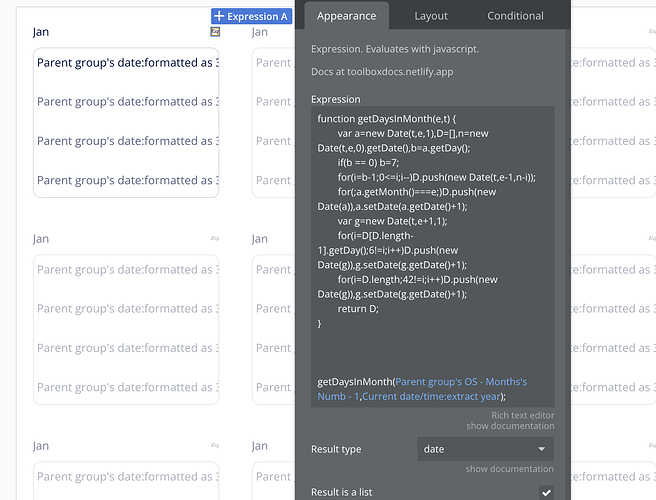The width and height of the screenshot is (656, 500).
Task: Click the plus icon on Expression A label
Action: point(219,16)
